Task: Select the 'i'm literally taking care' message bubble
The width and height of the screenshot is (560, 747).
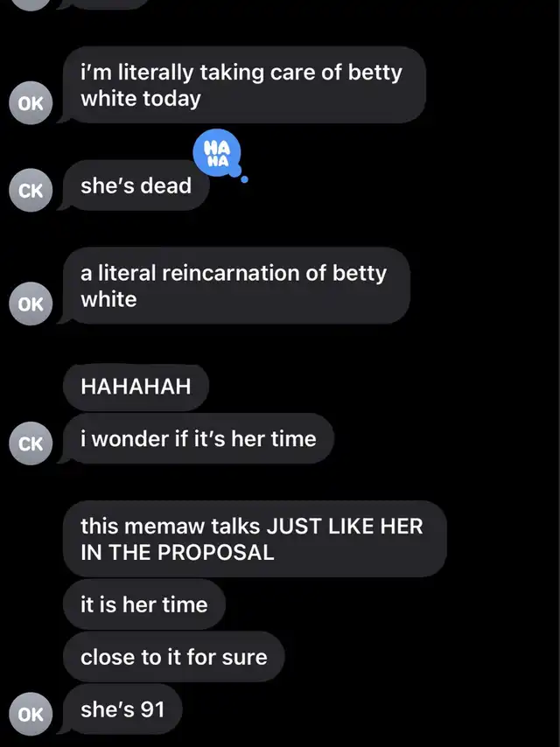Action: pos(244,85)
